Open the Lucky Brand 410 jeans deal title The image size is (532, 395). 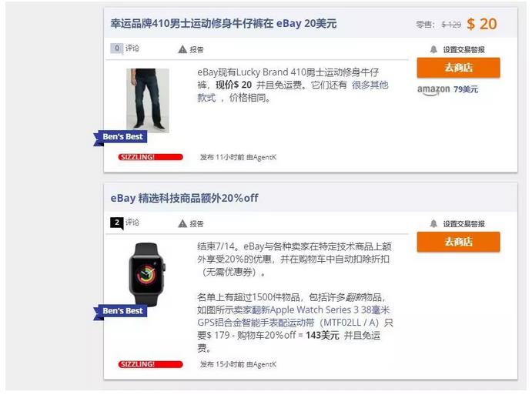tap(223, 23)
